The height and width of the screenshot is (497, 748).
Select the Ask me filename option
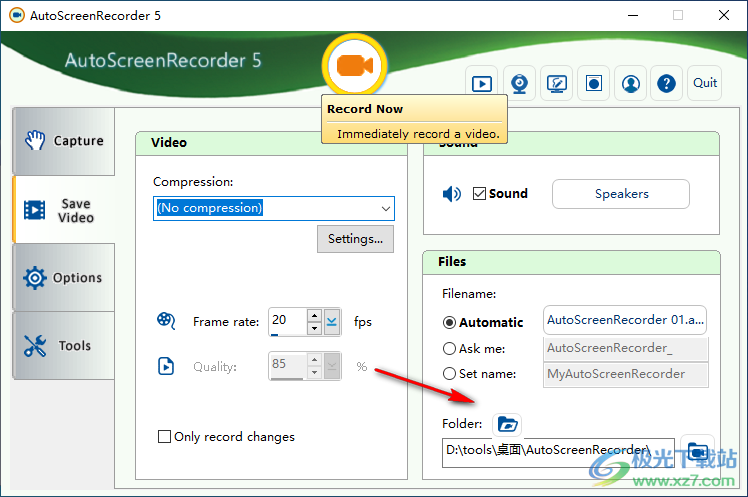(449, 349)
